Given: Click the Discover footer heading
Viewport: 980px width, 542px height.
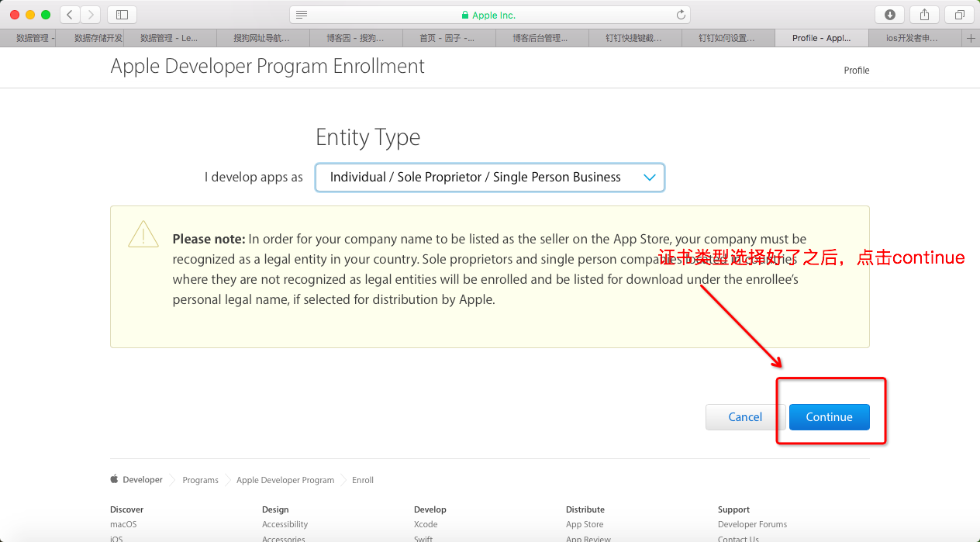Looking at the screenshot, I should point(126,509).
